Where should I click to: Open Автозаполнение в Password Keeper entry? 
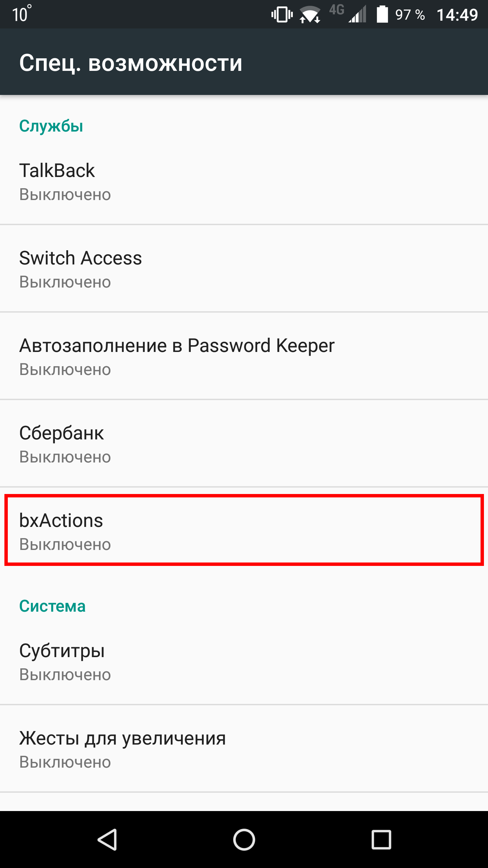(244, 356)
